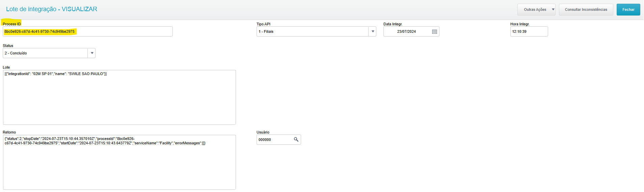Open the Outras Ações dropdown arrow
The width and height of the screenshot is (644, 192).
tap(553, 9)
